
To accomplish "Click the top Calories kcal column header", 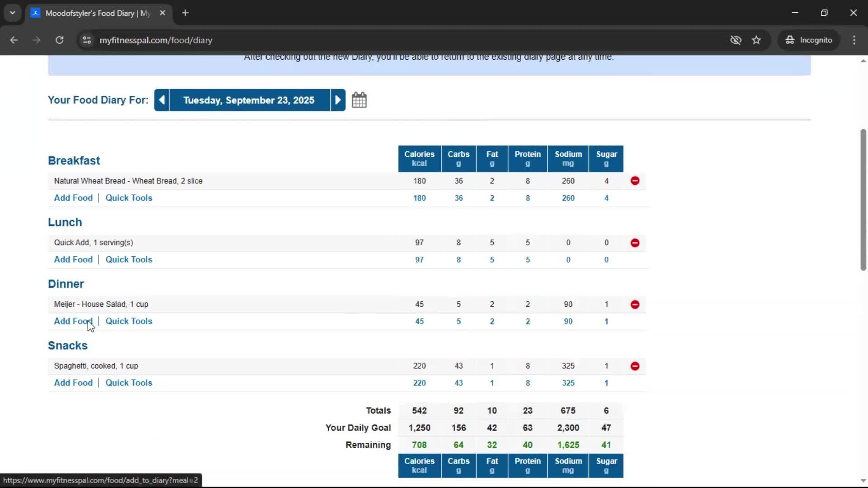I will point(420,159).
